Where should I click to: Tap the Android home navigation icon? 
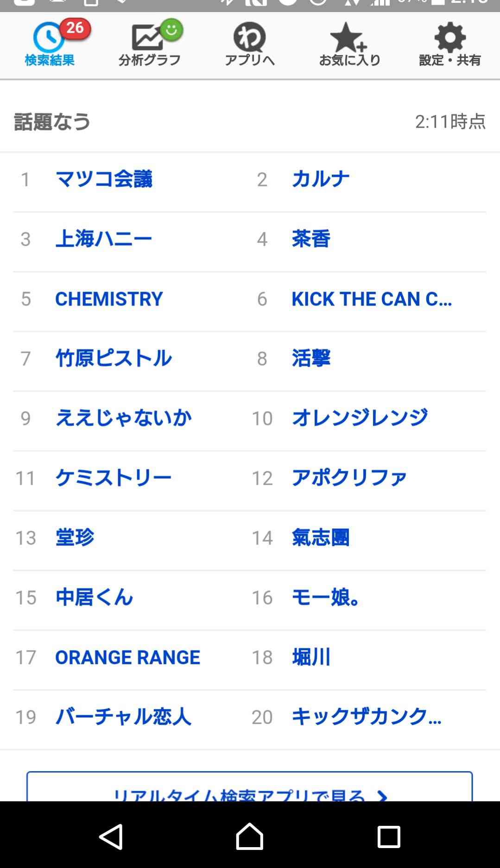pyautogui.click(x=250, y=836)
